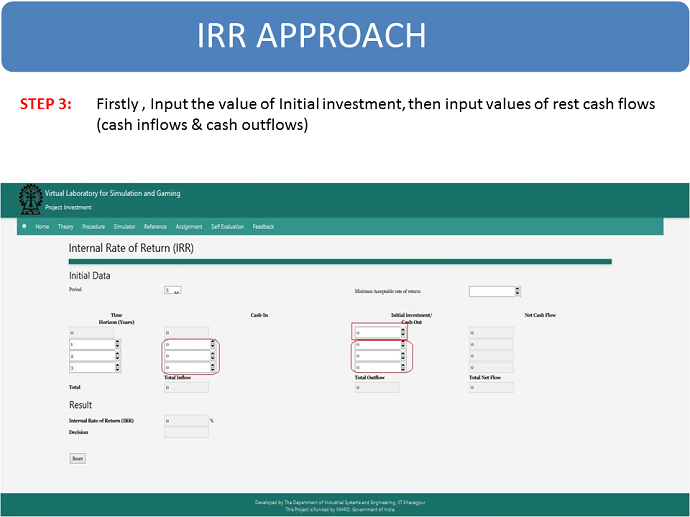Click the Net Cash Flow year 3 field
The image size is (690, 517).
tap(491, 367)
